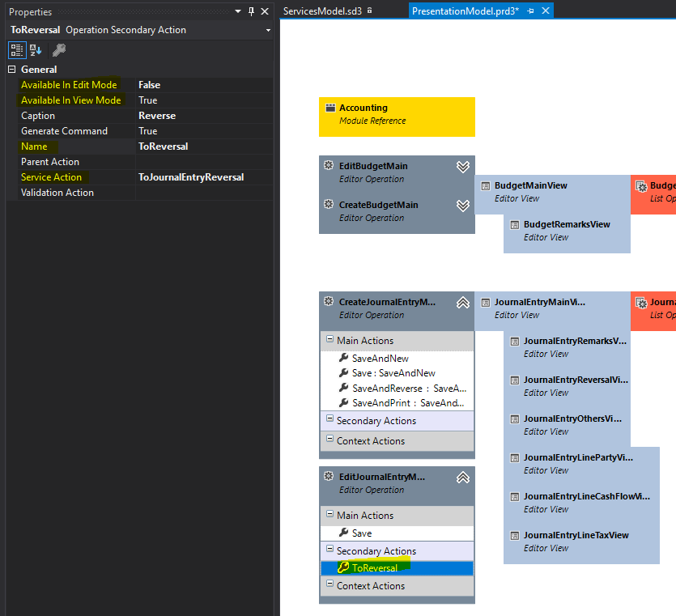Image resolution: width=676 pixels, height=616 pixels.
Task: Select the Available In Edit Mode property
Action: 69,85
